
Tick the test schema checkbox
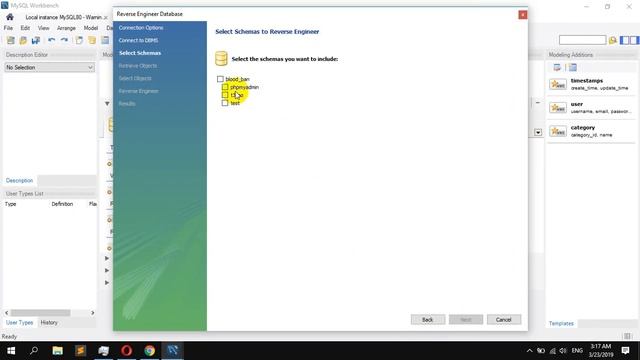225,103
